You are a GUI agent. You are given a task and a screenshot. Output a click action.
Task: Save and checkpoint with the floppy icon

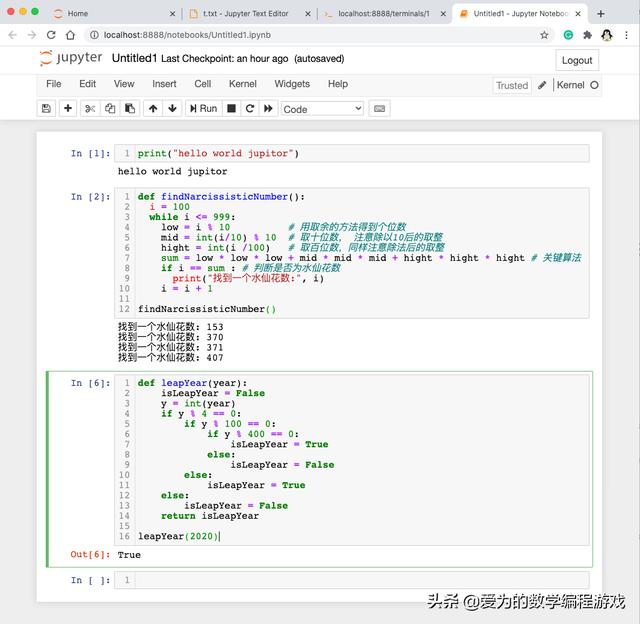[x=46, y=109]
